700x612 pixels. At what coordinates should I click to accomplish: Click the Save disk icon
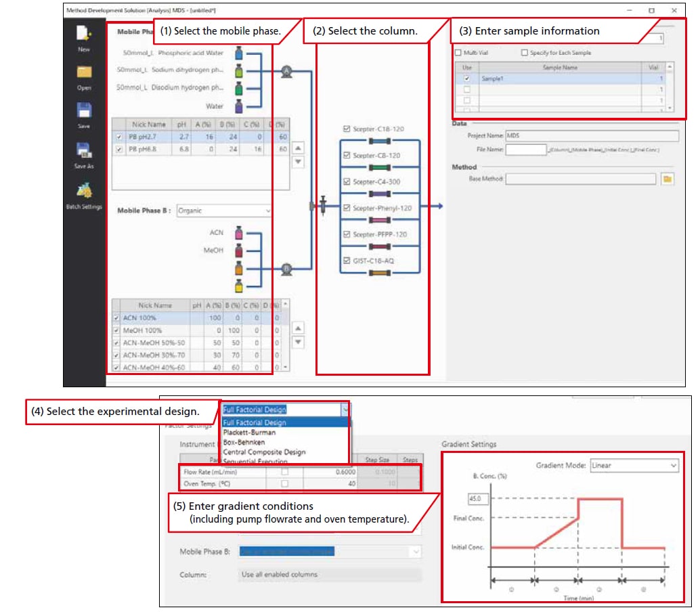(x=84, y=111)
